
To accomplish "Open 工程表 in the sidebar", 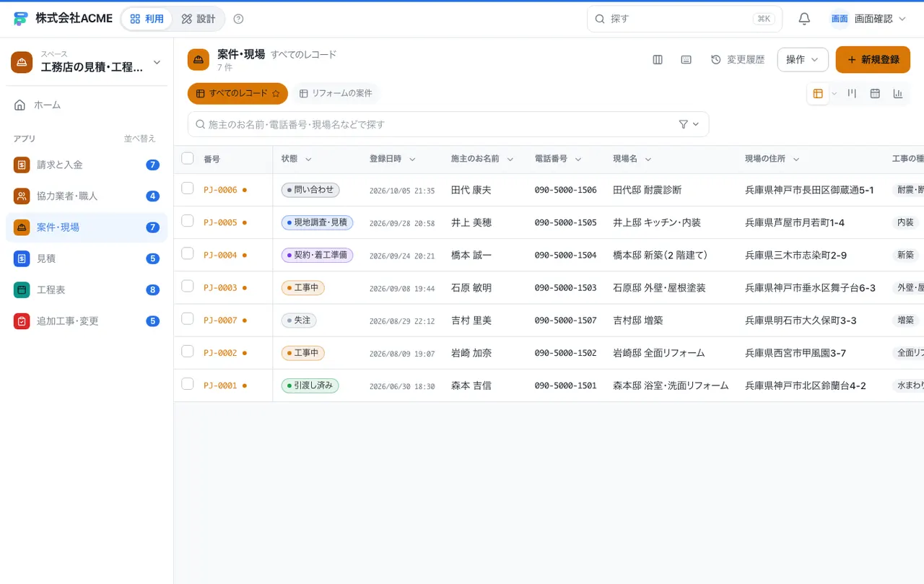I will coord(87,289).
